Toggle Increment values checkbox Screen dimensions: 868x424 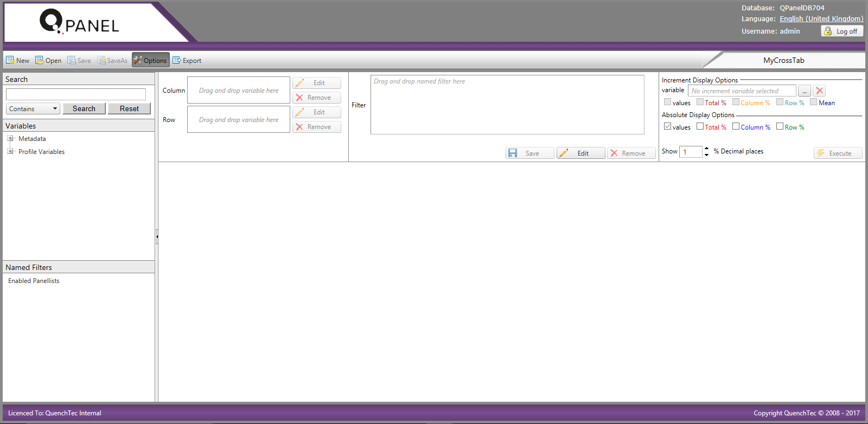click(668, 102)
